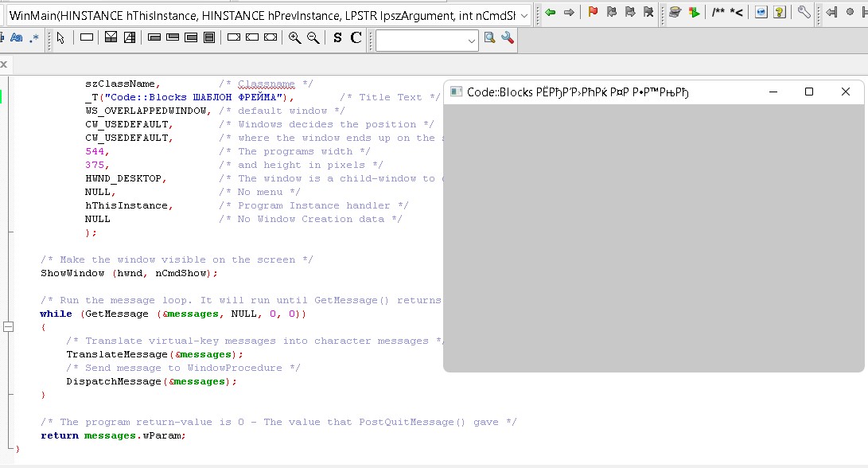The width and height of the screenshot is (868, 468).
Task: Click WS_OVERLAPPEDWINDOW in the code
Action: (x=146, y=111)
